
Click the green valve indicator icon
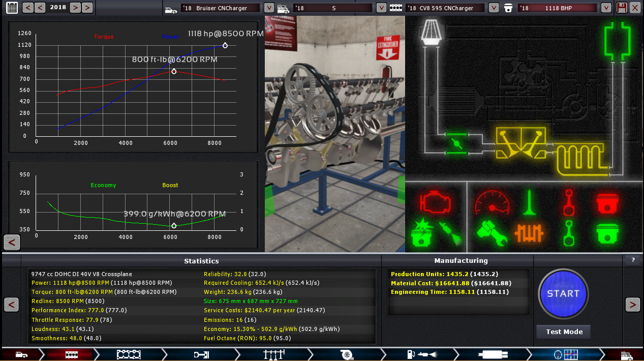(529, 202)
